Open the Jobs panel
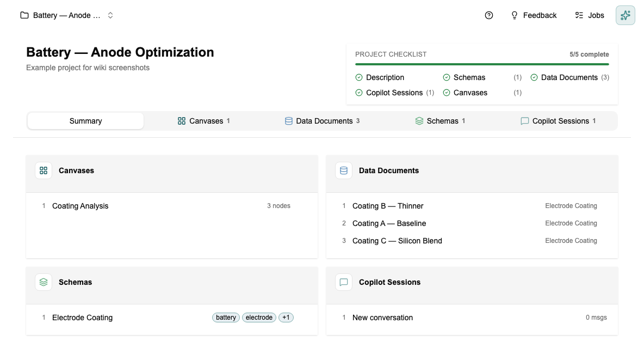Screen dimensions: 644x354 click(590, 15)
